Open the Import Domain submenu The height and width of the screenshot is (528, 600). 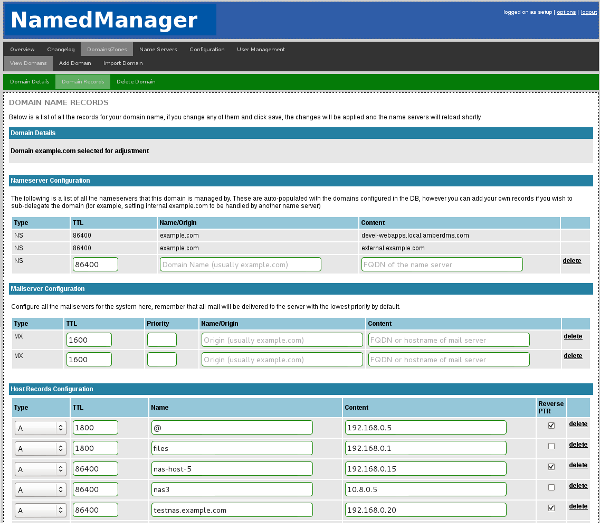123,63
